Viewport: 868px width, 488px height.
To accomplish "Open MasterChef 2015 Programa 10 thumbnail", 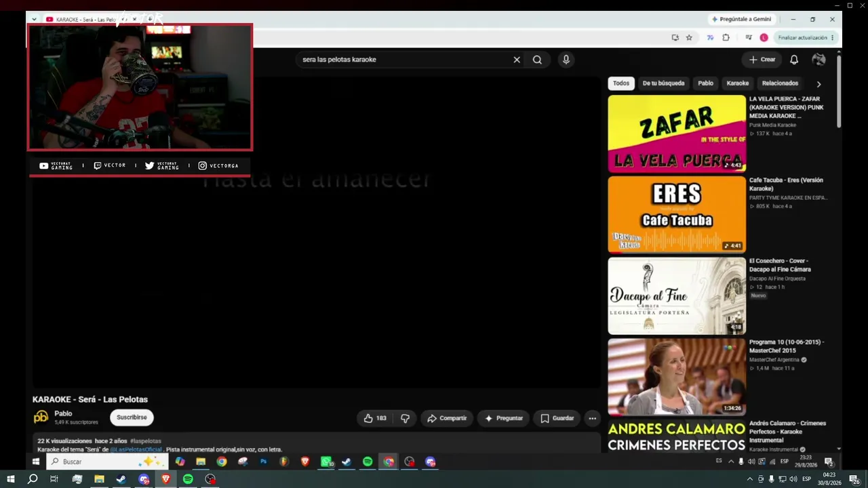I will [677, 377].
